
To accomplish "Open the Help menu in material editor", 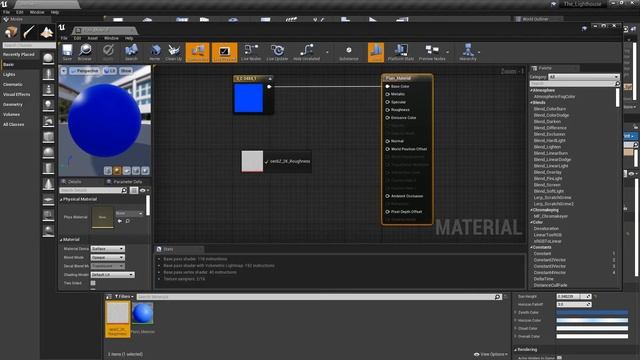I will coord(129,38).
